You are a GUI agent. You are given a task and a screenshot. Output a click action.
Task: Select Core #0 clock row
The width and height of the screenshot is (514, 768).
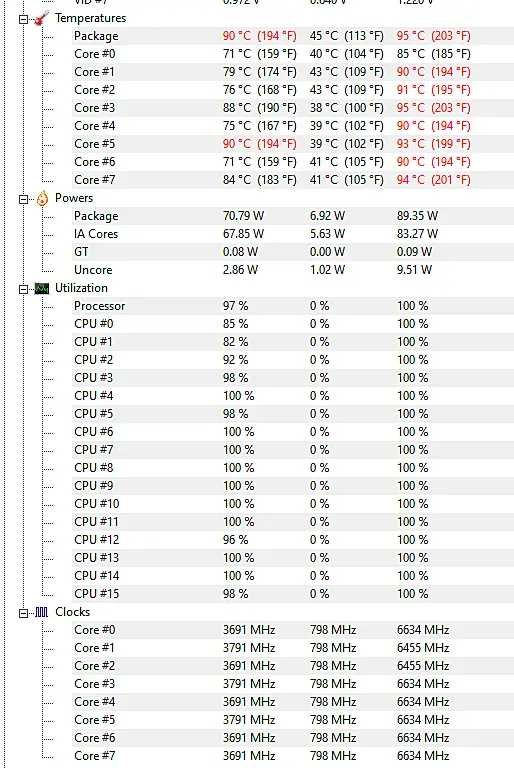(x=293, y=630)
